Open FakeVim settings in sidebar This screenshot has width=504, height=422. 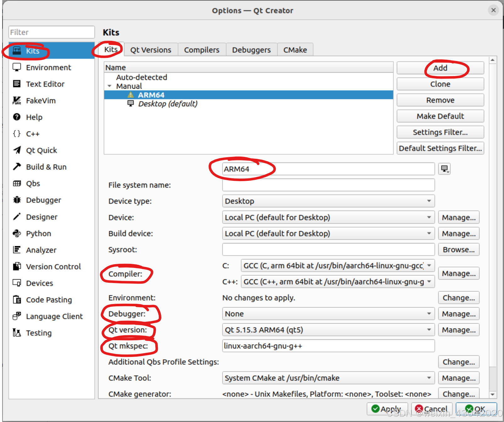click(41, 100)
